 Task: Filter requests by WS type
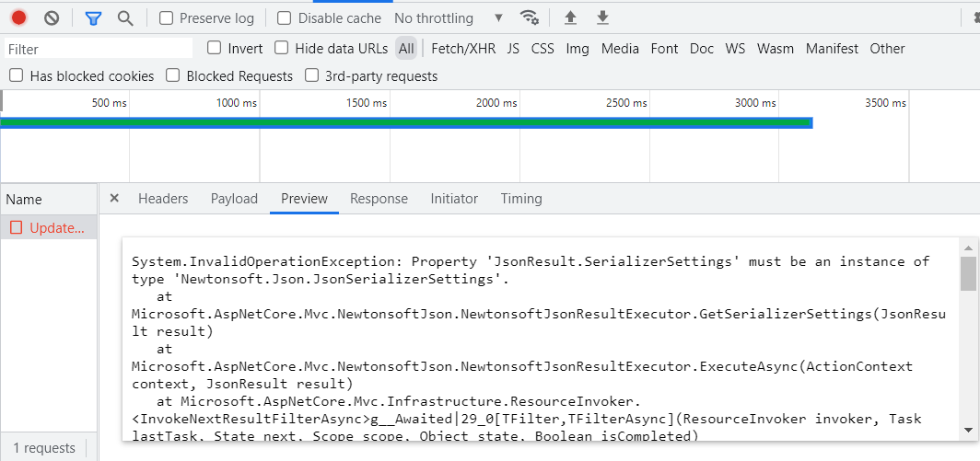click(735, 49)
